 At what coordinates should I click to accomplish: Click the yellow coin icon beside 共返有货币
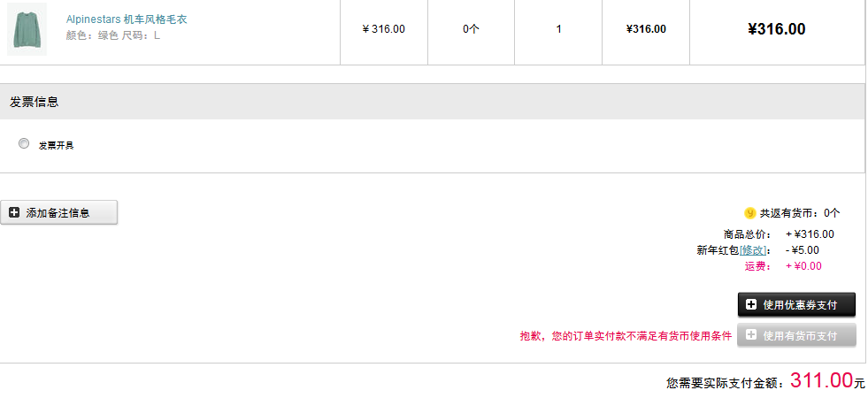(x=749, y=213)
